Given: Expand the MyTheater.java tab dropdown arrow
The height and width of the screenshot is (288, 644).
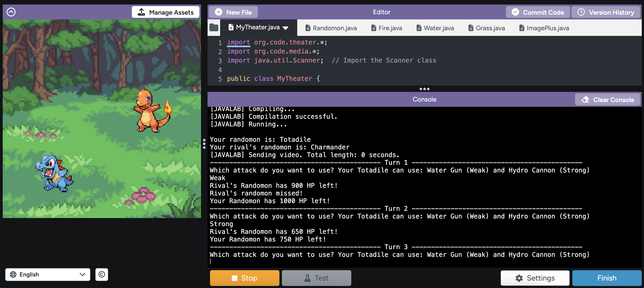Looking at the screenshot, I should click(x=285, y=28).
